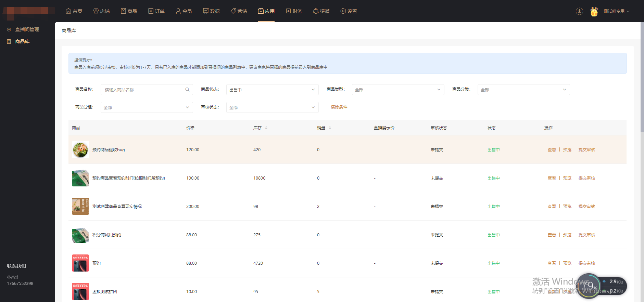Click 预览 for 测试创建商品查看现实情况
644x302 pixels.
(x=567, y=207)
